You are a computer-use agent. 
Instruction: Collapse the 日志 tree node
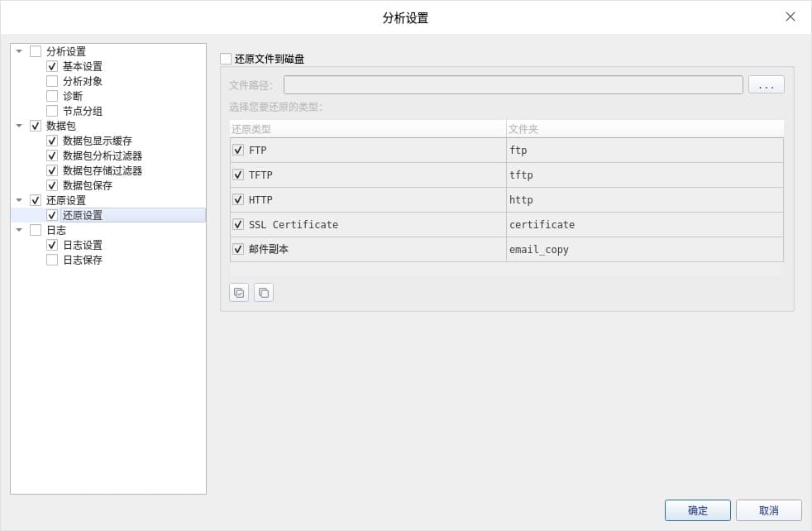[x=19, y=230]
